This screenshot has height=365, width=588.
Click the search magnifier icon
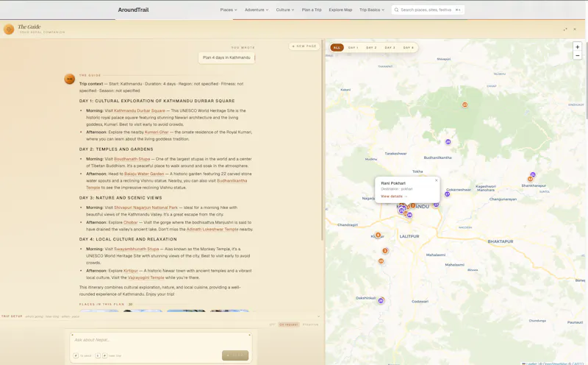tap(396, 10)
